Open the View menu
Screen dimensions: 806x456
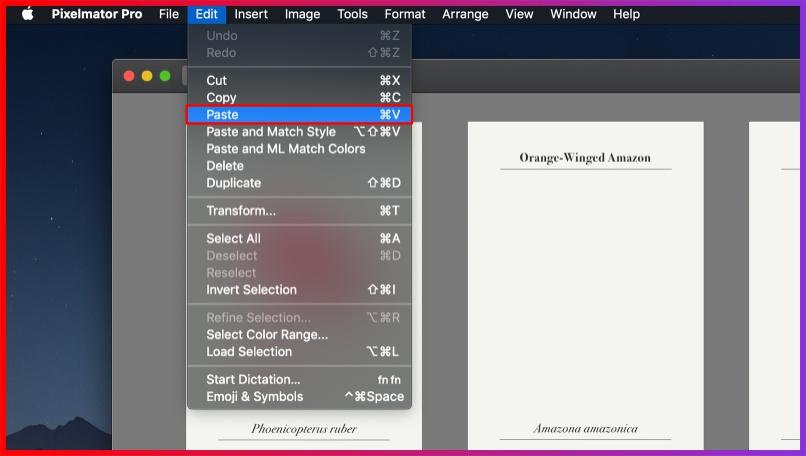[519, 14]
